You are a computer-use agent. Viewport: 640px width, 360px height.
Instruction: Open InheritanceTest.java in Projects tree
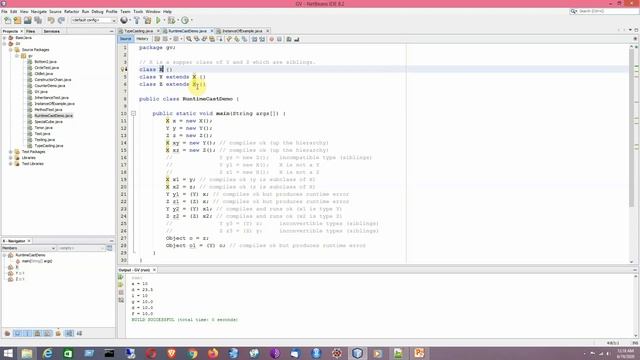[x=51, y=98]
